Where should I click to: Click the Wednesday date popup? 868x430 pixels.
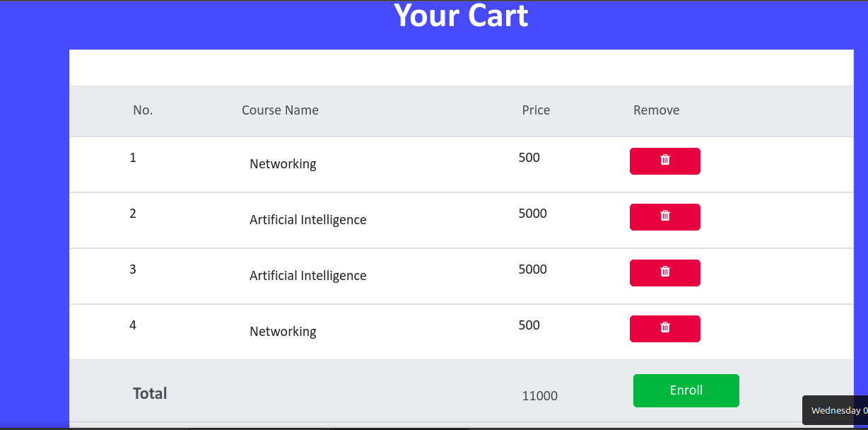tap(837, 410)
